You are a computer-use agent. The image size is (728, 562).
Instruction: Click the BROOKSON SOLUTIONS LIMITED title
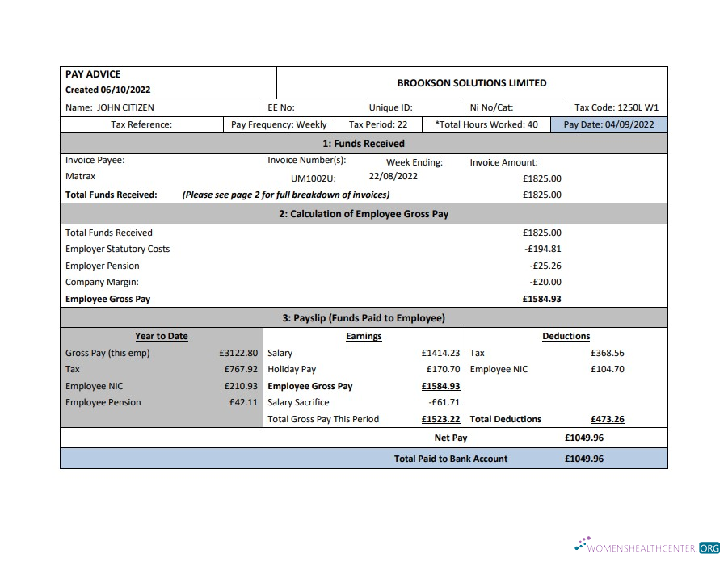[471, 82]
